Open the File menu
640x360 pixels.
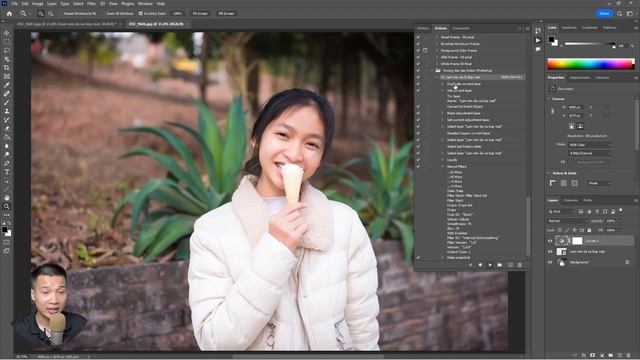[14, 4]
